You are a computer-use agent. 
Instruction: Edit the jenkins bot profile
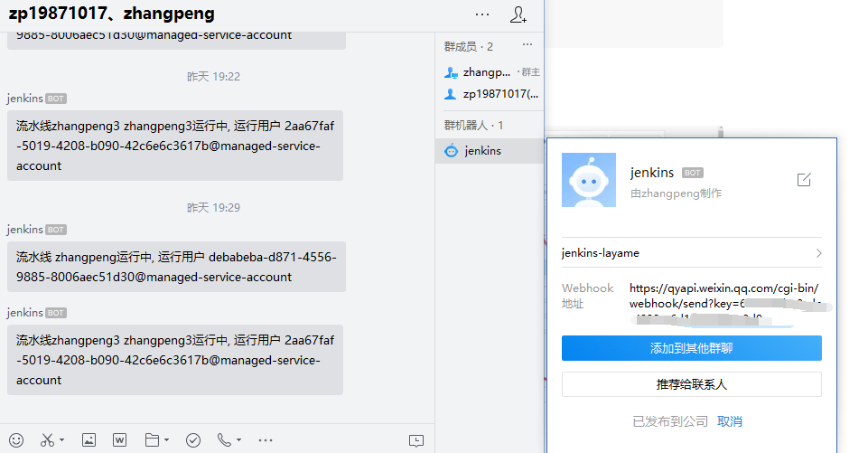pyautogui.click(x=804, y=180)
